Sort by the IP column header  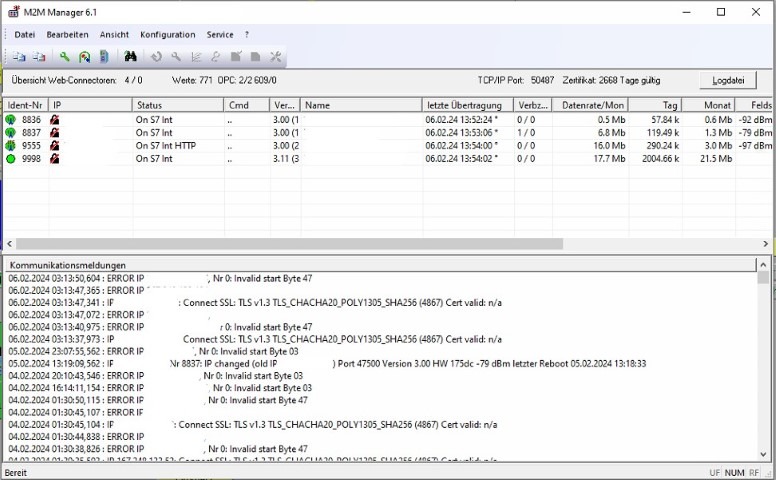pyautogui.click(x=91, y=105)
